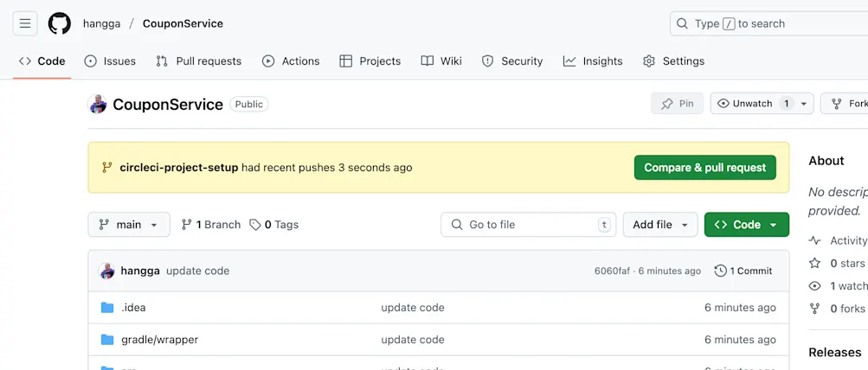Fork the repository with Fork button

[x=844, y=104]
